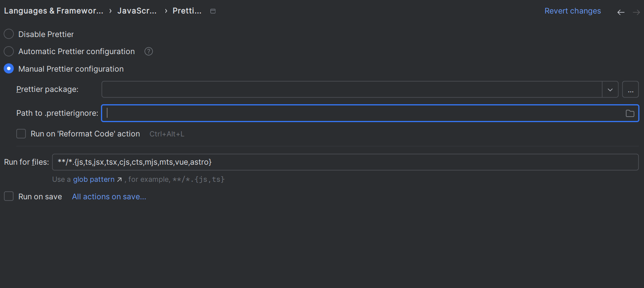Select Automatic Prettier configuration option
644x288 pixels.
click(9, 51)
